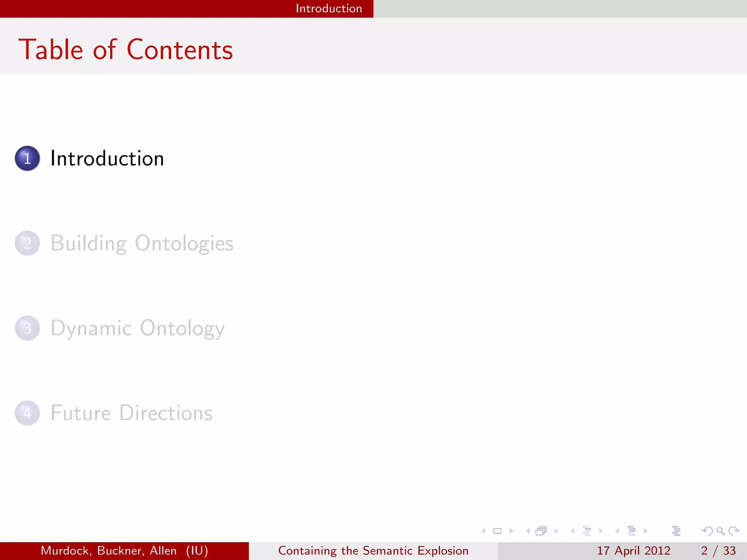Image resolution: width=747 pixels, height=560 pixels.
Task: Click the next frame arrow icon
Action: click(556, 531)
